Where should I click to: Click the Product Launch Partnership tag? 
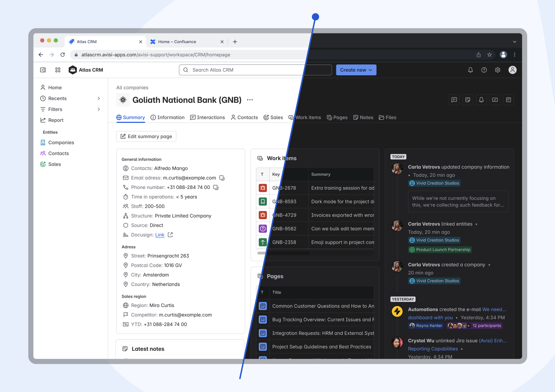[x=440, y=250]
